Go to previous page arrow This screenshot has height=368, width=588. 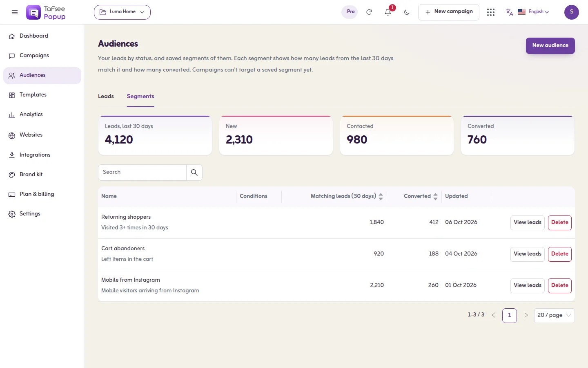(493, 315)
